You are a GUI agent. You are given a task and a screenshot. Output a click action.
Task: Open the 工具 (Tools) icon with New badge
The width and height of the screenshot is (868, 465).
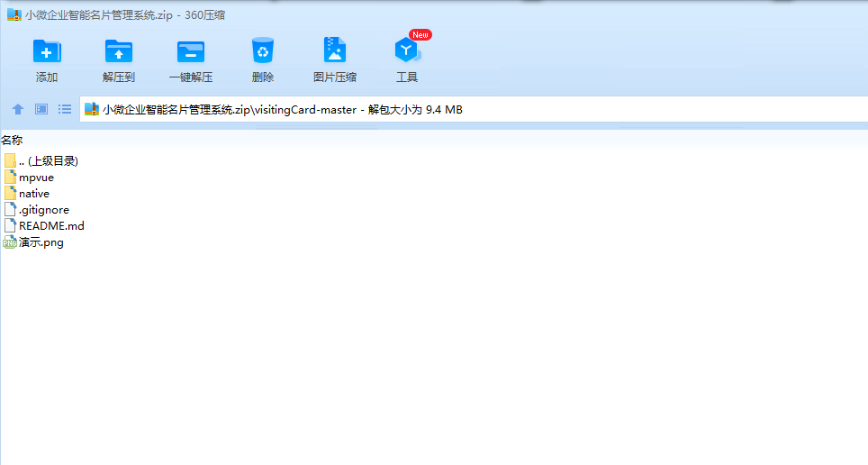[408, 50]
